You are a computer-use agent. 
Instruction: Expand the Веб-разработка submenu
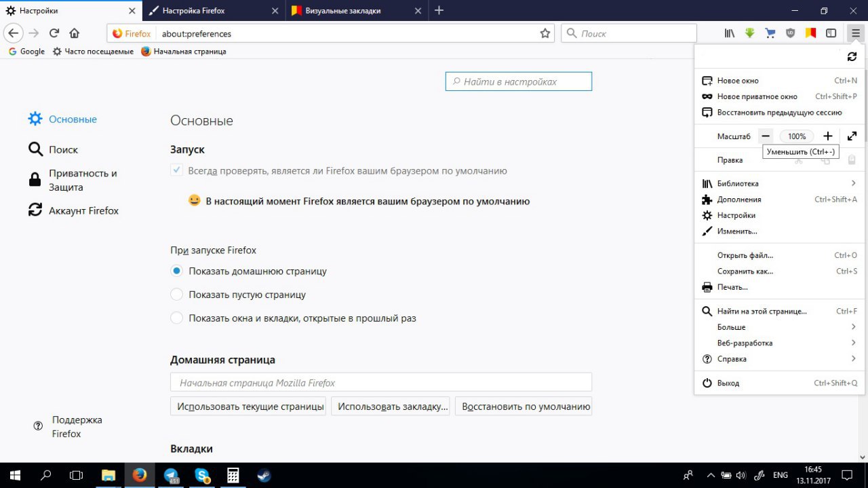(x=779, y=343)
